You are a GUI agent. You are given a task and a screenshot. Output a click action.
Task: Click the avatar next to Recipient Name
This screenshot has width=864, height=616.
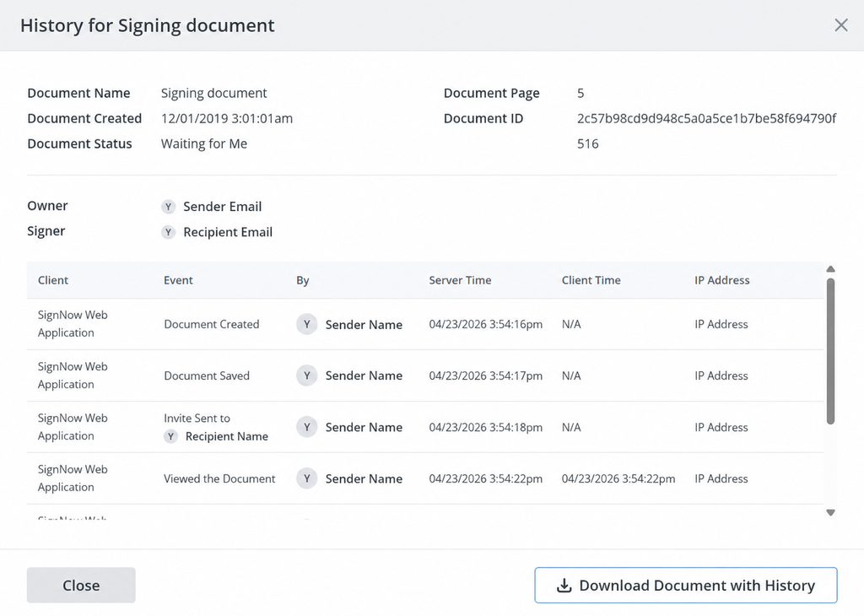[x=170, y=436]
